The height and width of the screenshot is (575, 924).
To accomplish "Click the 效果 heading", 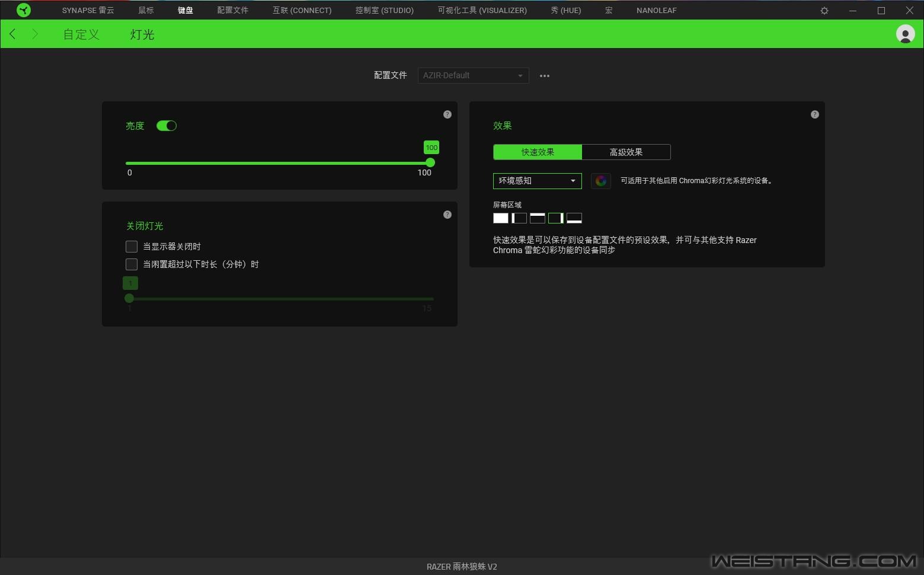I will [x=502, y=126].
